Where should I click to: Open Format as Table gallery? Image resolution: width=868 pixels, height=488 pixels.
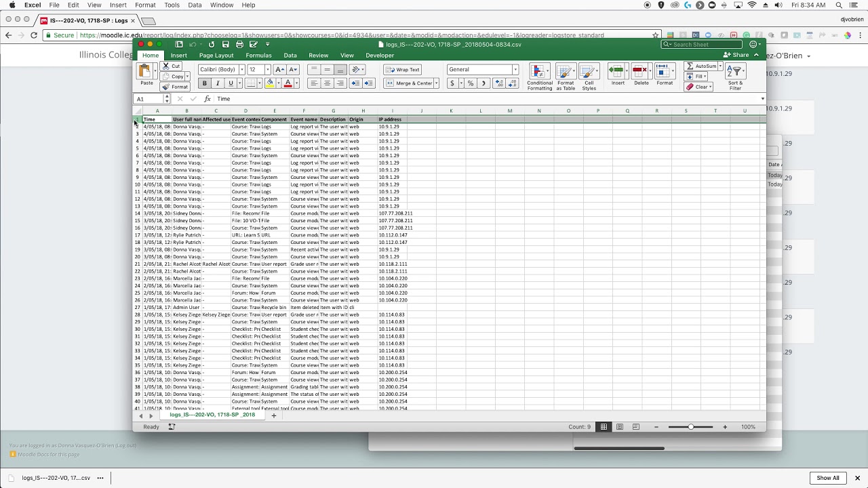(x=566, y=77)
